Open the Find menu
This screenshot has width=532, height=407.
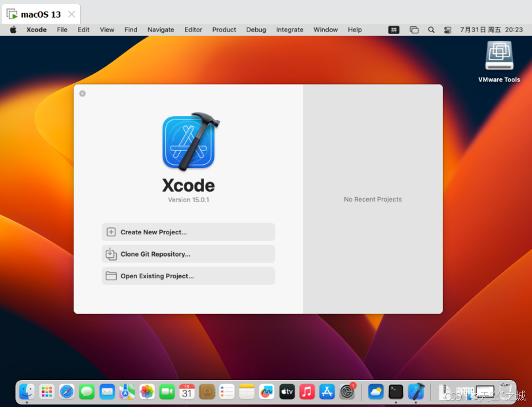131,30
